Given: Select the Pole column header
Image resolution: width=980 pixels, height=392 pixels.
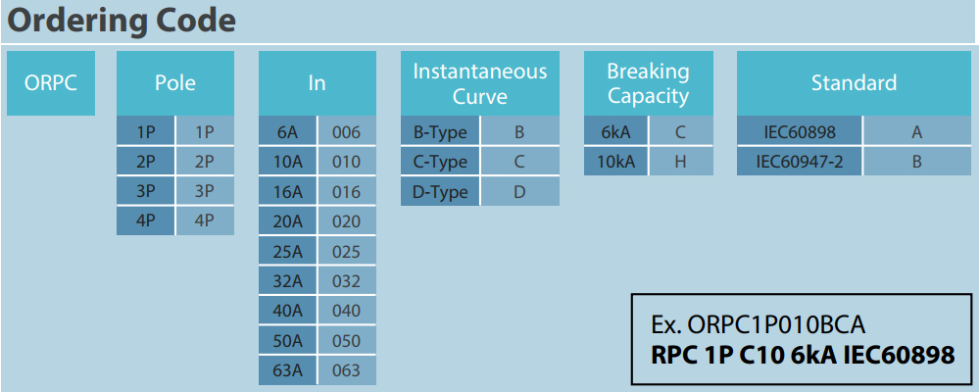Looking at the screenshot, I should [175, 83].
